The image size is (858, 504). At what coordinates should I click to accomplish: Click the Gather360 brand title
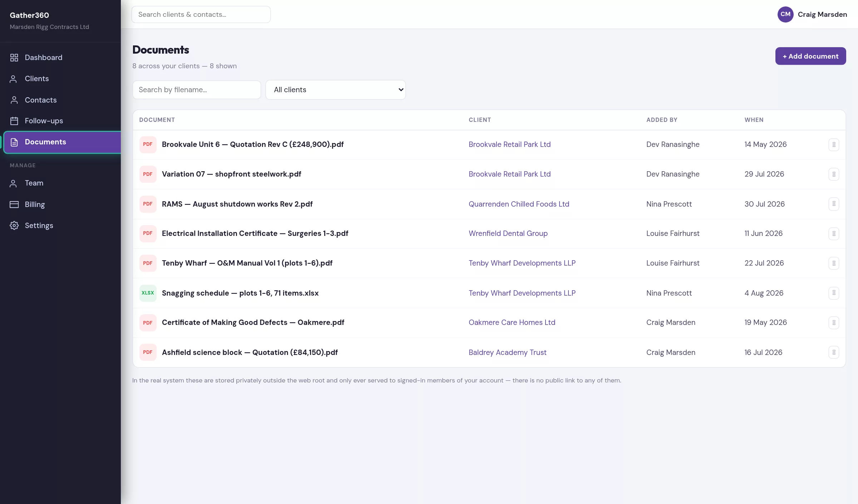29,15
